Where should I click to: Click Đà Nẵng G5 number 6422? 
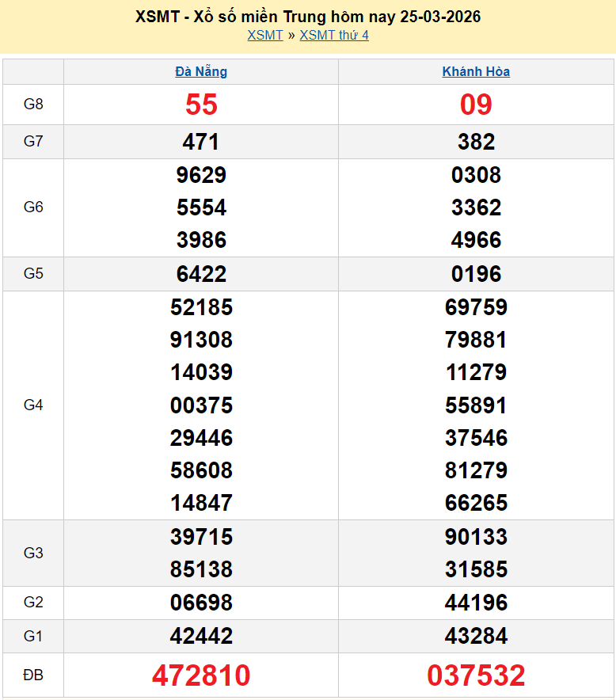[x=201, y=274]
